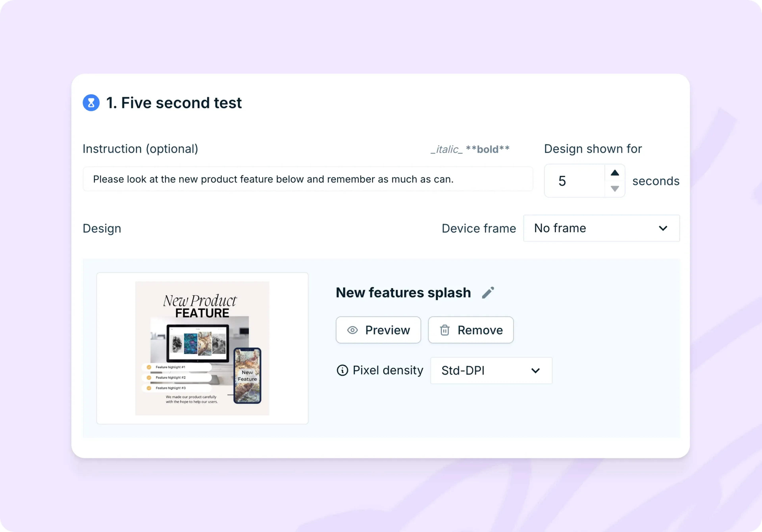Open the Device frame dropdown showing No frame
762x532 pixels.
click(601, 228)
